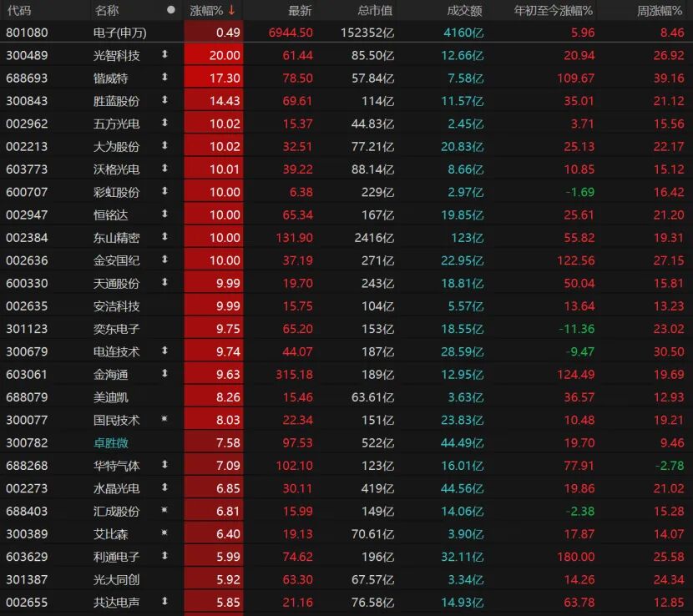This screenshot has width=693, height=616.
Task: Click the marker icon next to 五方光电
Action: [x=164, y=123]
